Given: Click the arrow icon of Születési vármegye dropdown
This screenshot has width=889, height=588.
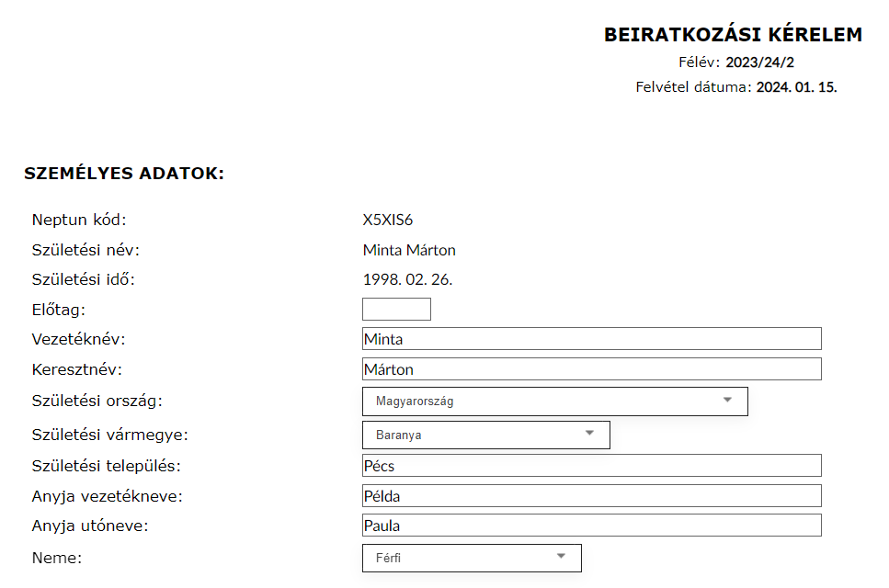Looking at the screenshot, I should (x=590, y=434).
